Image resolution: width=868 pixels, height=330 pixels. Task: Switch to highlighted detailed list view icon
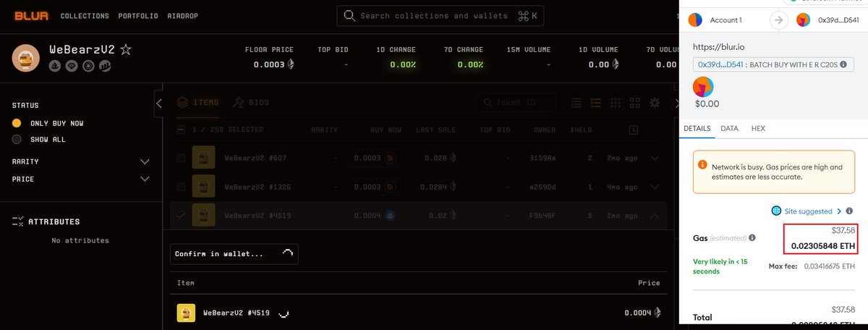tap(597, 103)
